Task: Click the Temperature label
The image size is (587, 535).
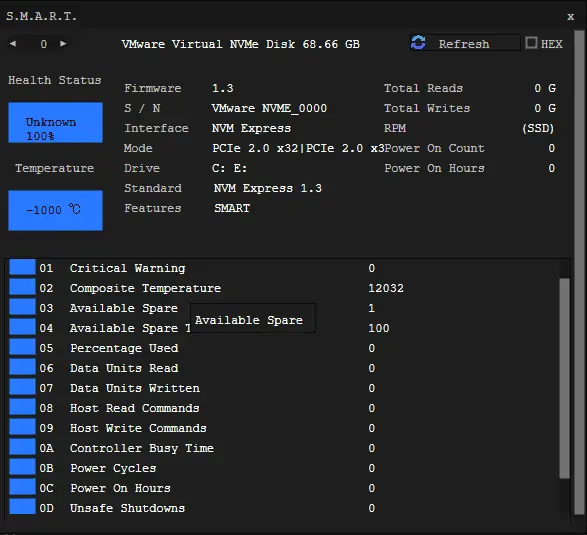Action: click(55, 168)
